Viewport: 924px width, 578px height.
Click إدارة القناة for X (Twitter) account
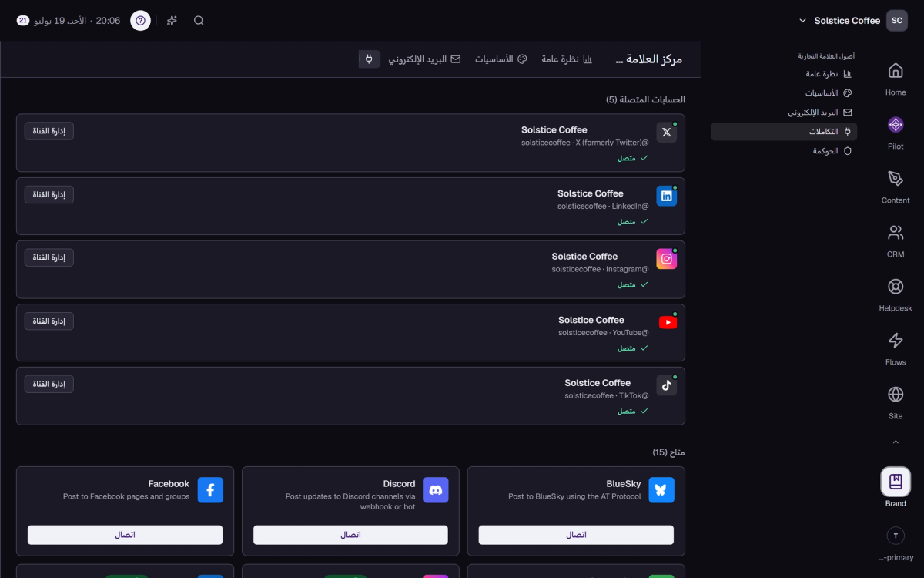[49, 131]
